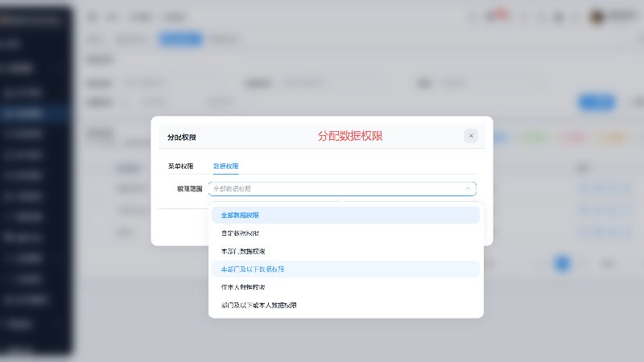Select 本部门数据权限 option
This screenshot has height=362, width=644.
pos(346,251)
